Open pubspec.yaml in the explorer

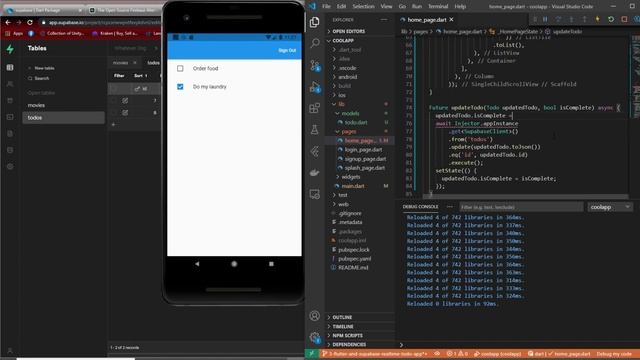pos(354,258)
